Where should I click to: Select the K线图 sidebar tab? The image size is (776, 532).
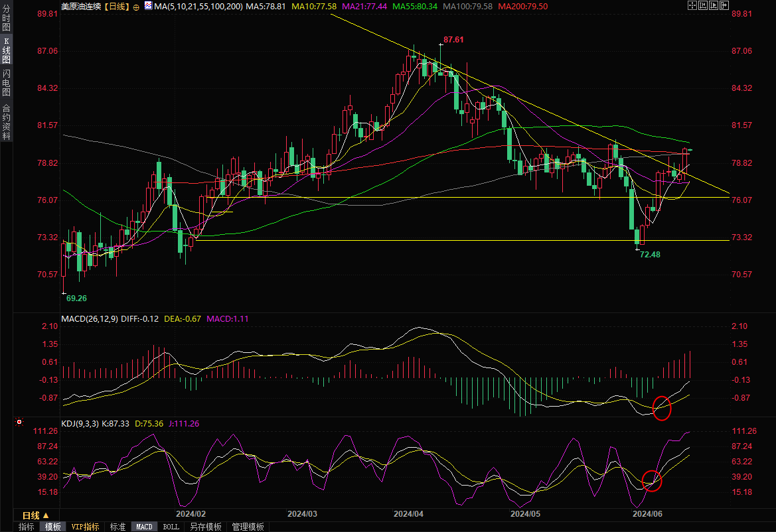click(x=7, y=50)
